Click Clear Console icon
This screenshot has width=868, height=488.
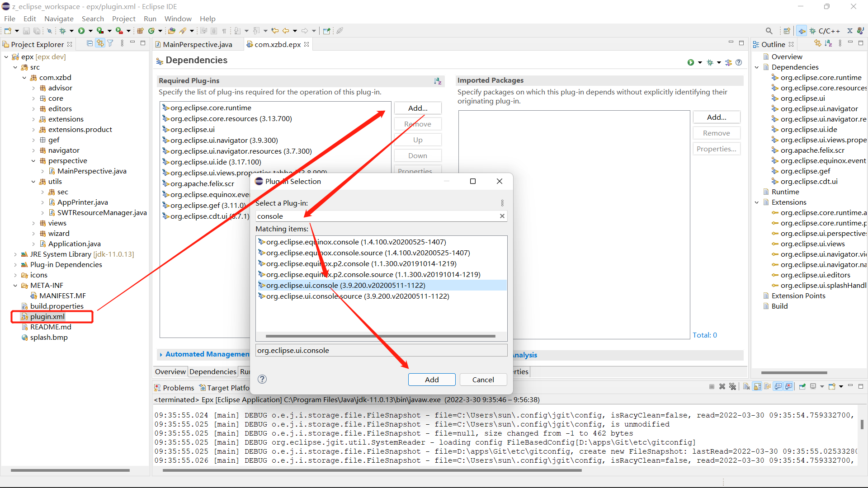coord(746,386)
